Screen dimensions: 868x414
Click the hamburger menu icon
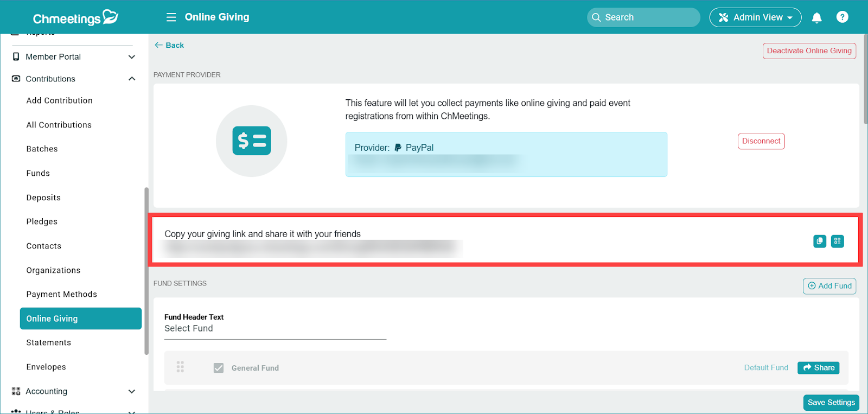[x=171, y=17]
